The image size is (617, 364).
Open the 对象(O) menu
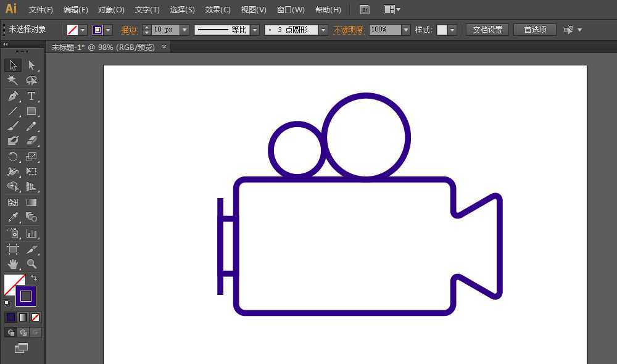click(111, 10)
